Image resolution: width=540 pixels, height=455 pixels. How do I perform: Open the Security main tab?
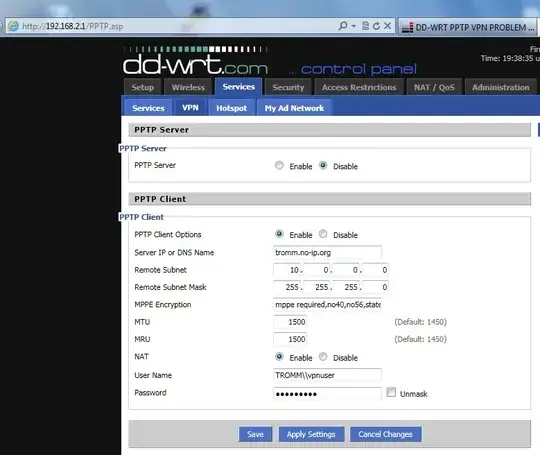click(288, 87)
